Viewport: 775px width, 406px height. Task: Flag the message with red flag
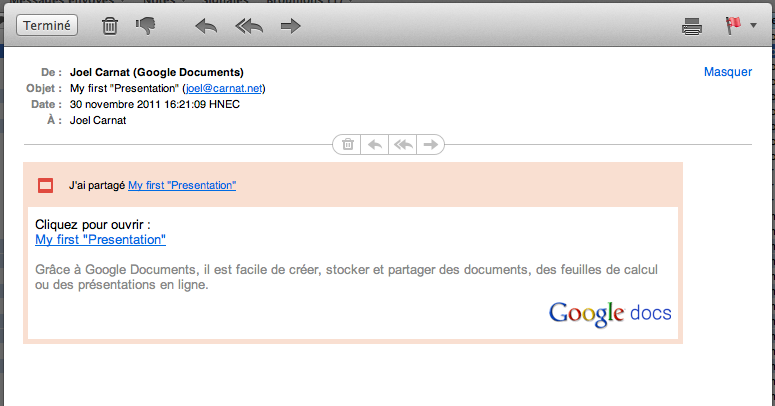pos(733,25)
